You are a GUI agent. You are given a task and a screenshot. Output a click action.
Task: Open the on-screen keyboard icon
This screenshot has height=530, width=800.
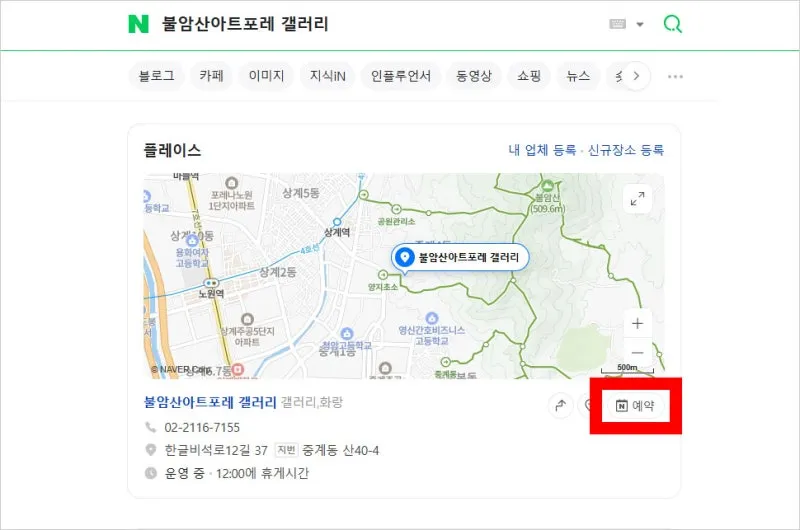pyautogui.click(x=617, y=24)
